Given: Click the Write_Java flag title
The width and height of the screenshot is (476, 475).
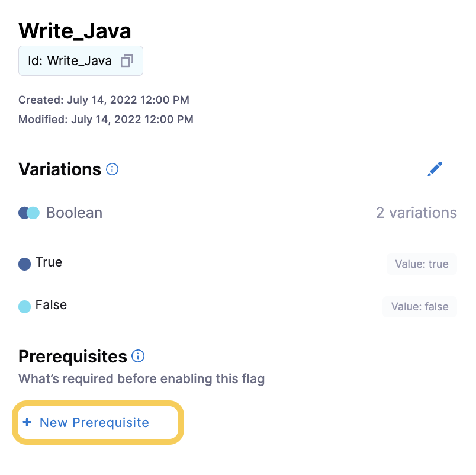Looking at the screenshot, I should [x=75, y=31].
